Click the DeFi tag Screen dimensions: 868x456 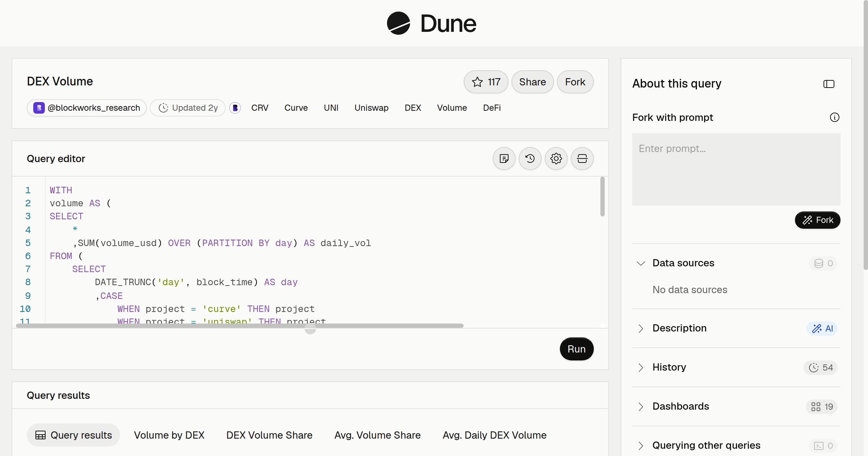(x=492, y=108)
